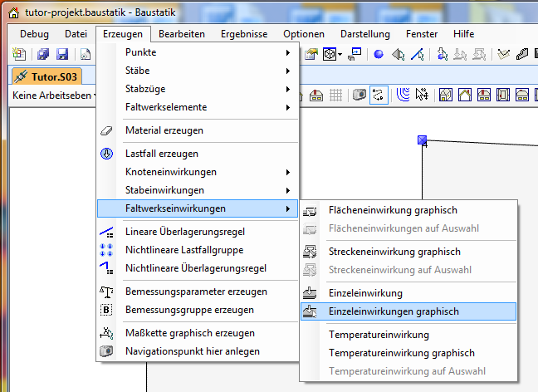Expand the Stabzüge submenu

tap(198, 89)
